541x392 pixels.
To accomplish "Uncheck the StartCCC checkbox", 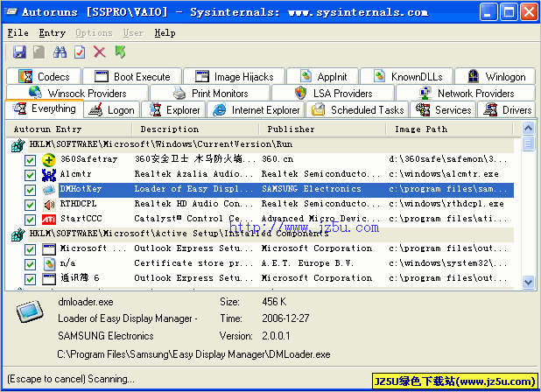I will coord(30,220).
